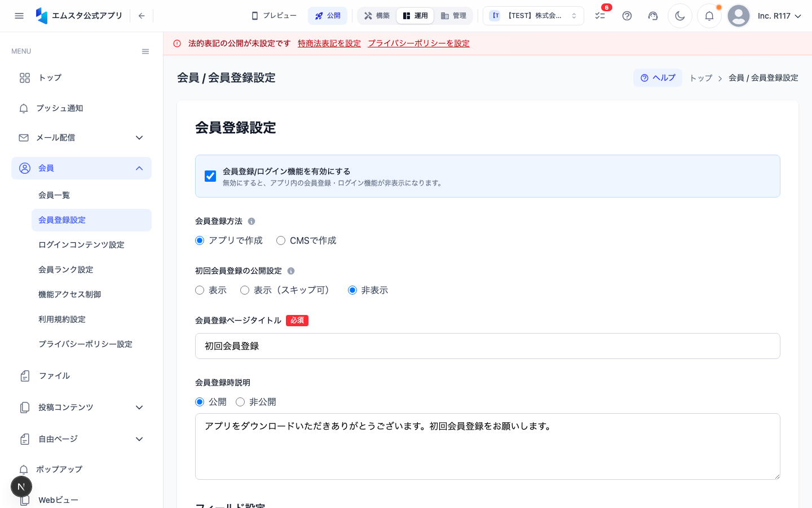This screenshot has height=508, width=812.
Task: Select 公開 for 会員登録時説明
Action: pyautogui.click(x=200, y=402)
